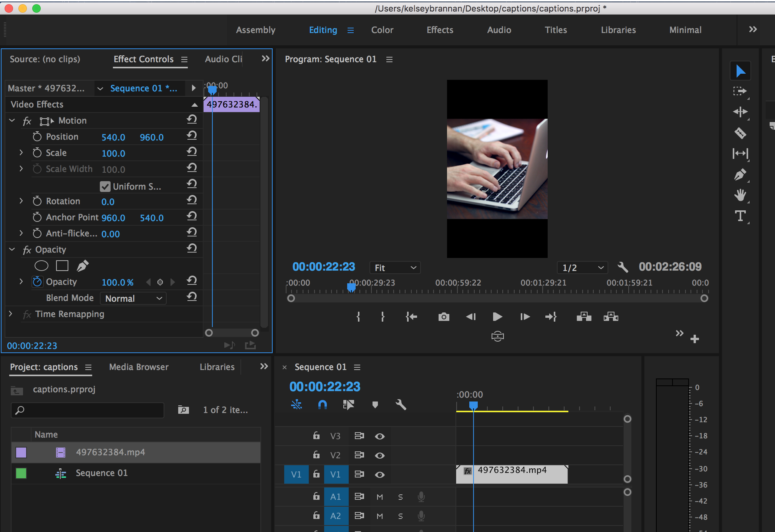Select the Hand tool in timeline
Viewport: 775px width, 532px height.
[740, 196]
